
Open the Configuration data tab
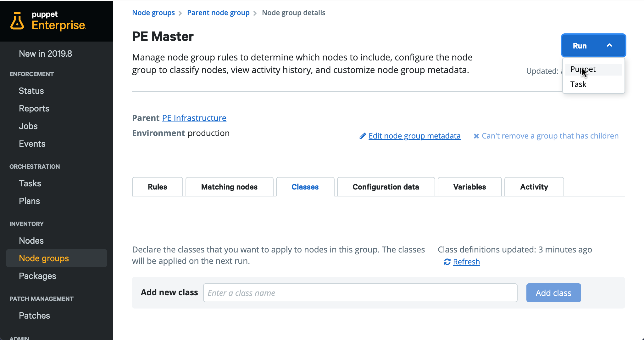386,187
